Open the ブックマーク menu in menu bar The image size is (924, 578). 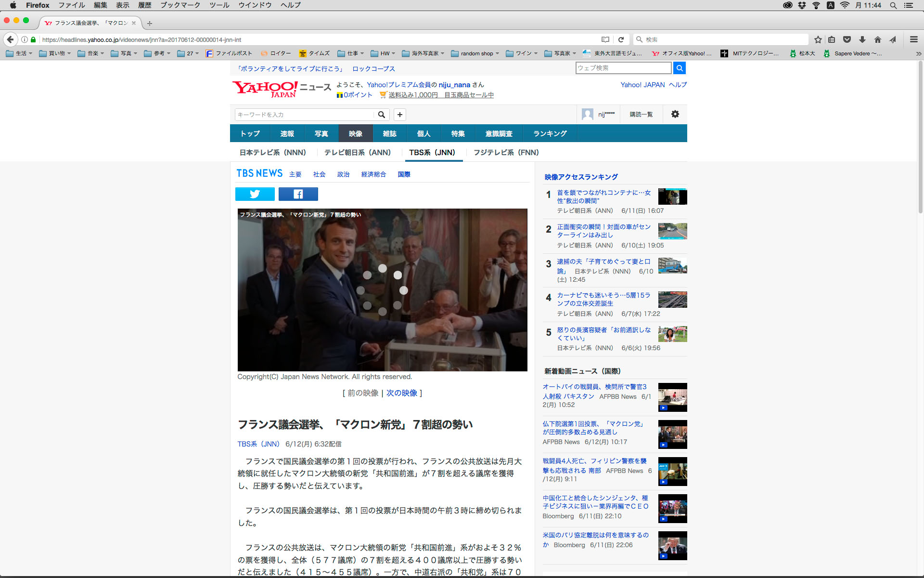[180, 5]
